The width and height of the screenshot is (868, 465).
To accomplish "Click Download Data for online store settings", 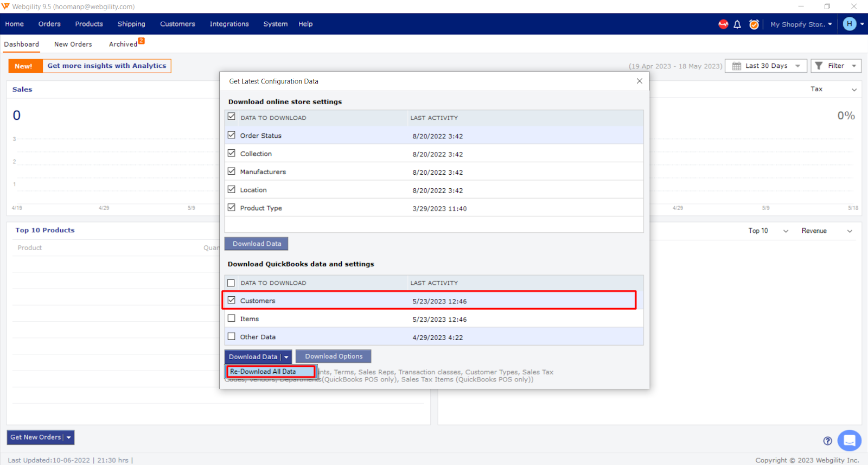I will click(257, 244).
